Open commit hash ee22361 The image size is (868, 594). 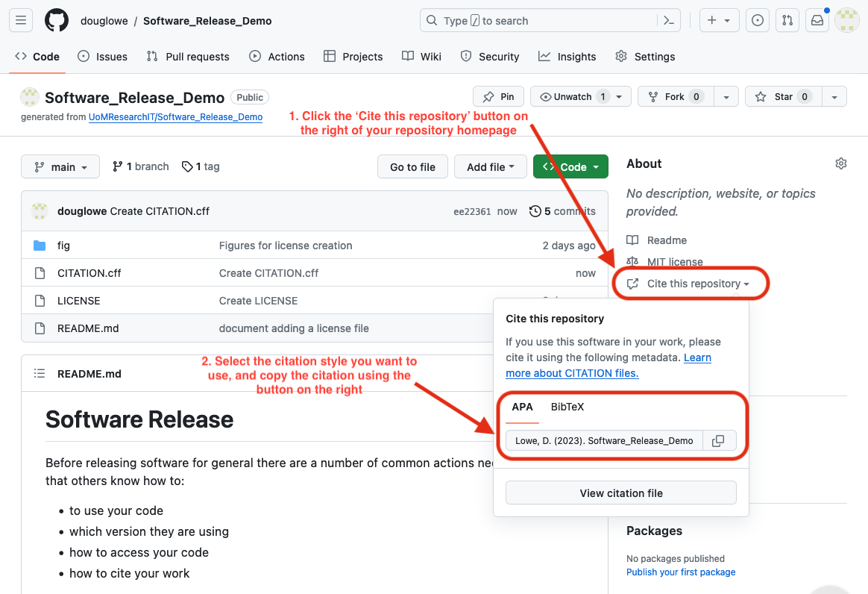coord(472,211)
